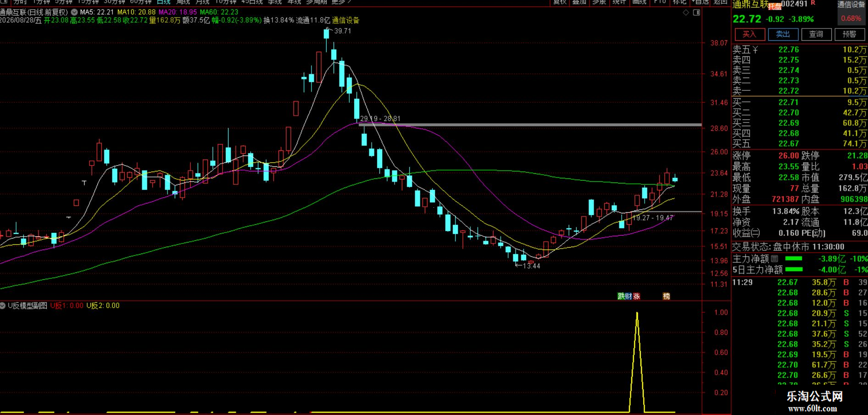Click the yellow U反 signal spike in sub-chart
868x415 pixels.
637,362
